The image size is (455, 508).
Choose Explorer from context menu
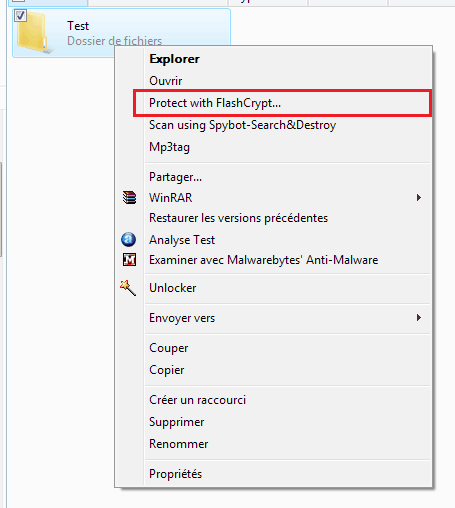point(174,59)
